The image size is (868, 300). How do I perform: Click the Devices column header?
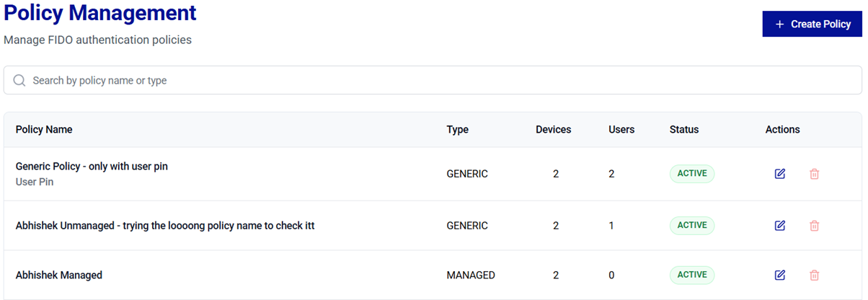tap(553, 130)
